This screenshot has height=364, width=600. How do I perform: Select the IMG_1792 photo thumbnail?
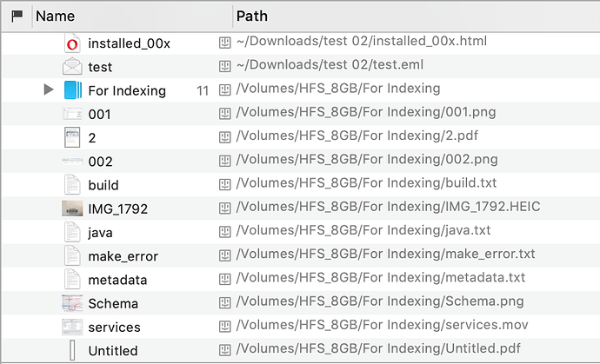point(72,208)
